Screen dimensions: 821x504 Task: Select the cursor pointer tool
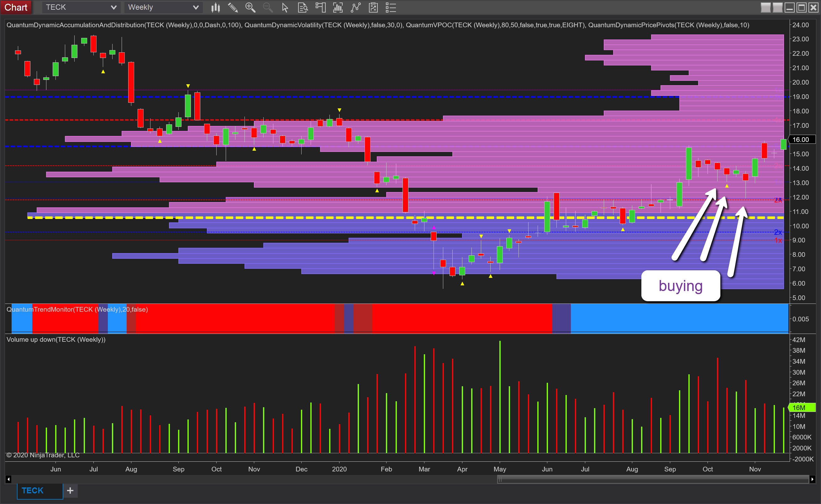(x=285, y=7)
